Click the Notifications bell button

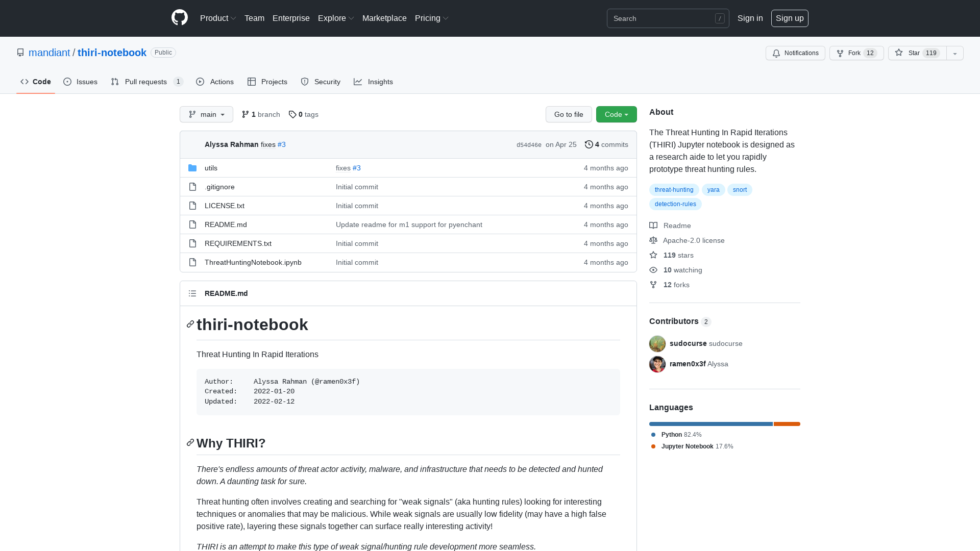pos(795,53)
